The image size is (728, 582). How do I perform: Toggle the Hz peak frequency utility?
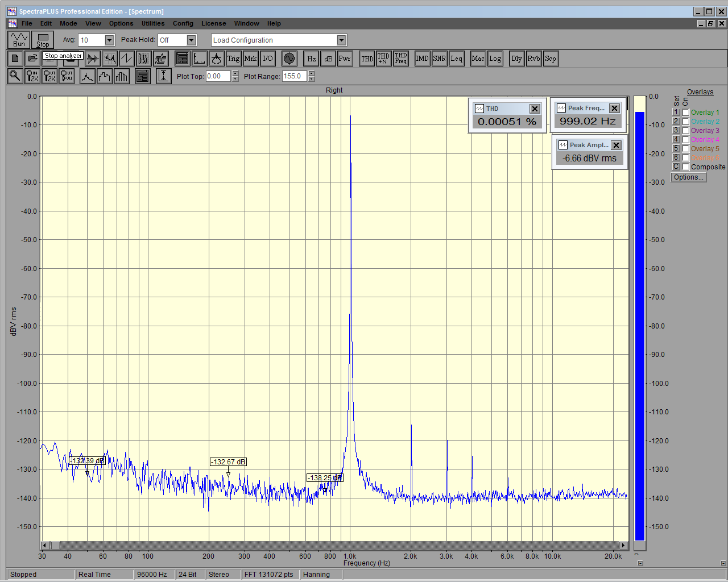click(x=312, y=58)
